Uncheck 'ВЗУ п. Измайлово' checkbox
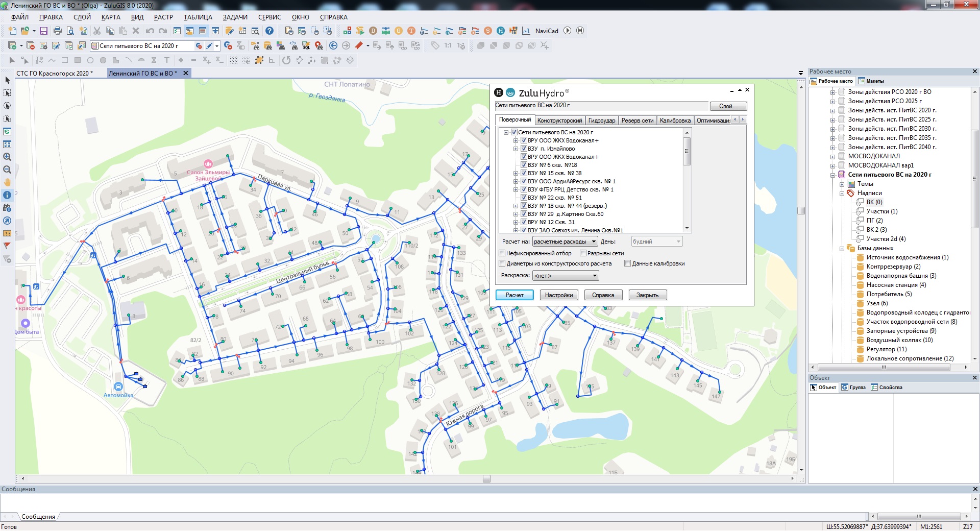 (523, 149)
